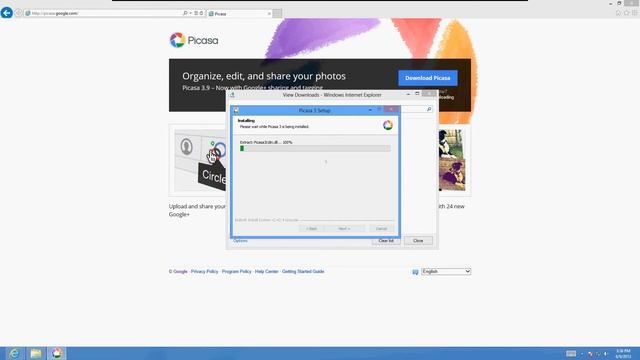Click Next in Picasa 3 Setup
The width and height of the screenshot is (640, 360).
click(x=344, y=229)
